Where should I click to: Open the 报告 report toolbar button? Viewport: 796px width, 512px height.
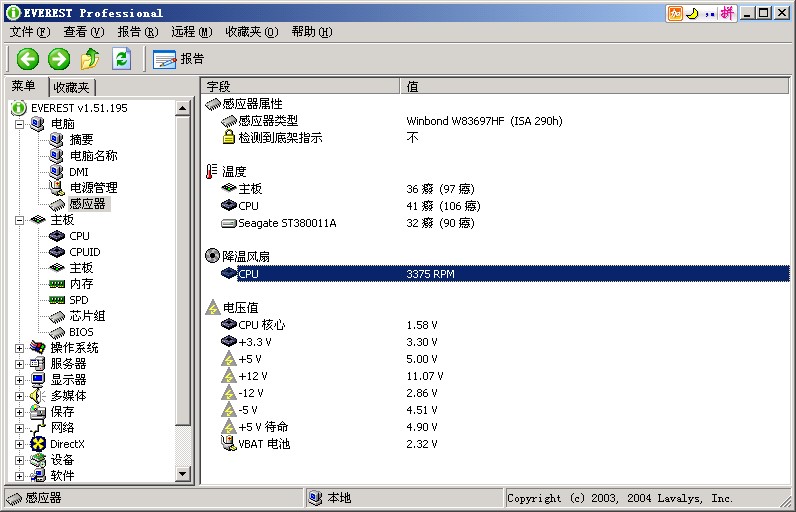point(178,59)
